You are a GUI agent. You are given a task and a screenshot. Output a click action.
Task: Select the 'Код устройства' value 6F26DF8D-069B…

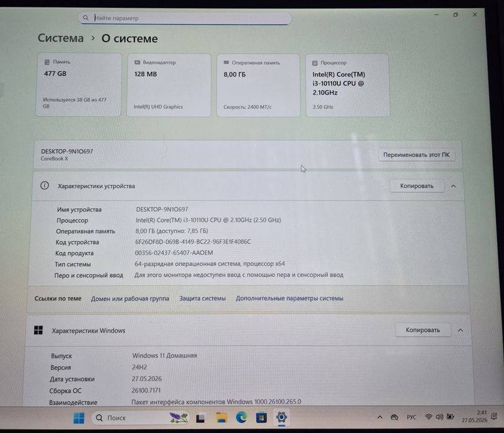pyautogui.click(x=193, y=242)
